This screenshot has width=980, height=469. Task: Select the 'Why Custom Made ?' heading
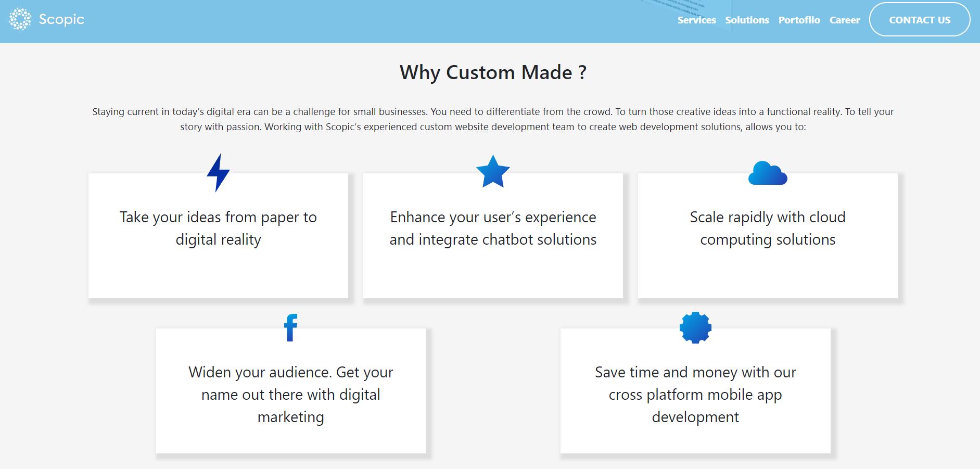(x=493, y=72)
